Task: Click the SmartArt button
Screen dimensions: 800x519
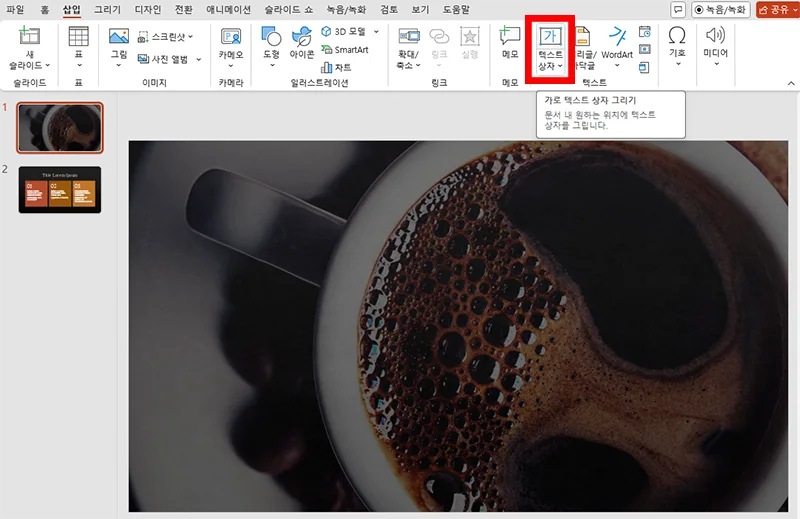Action: coord(344,50)
